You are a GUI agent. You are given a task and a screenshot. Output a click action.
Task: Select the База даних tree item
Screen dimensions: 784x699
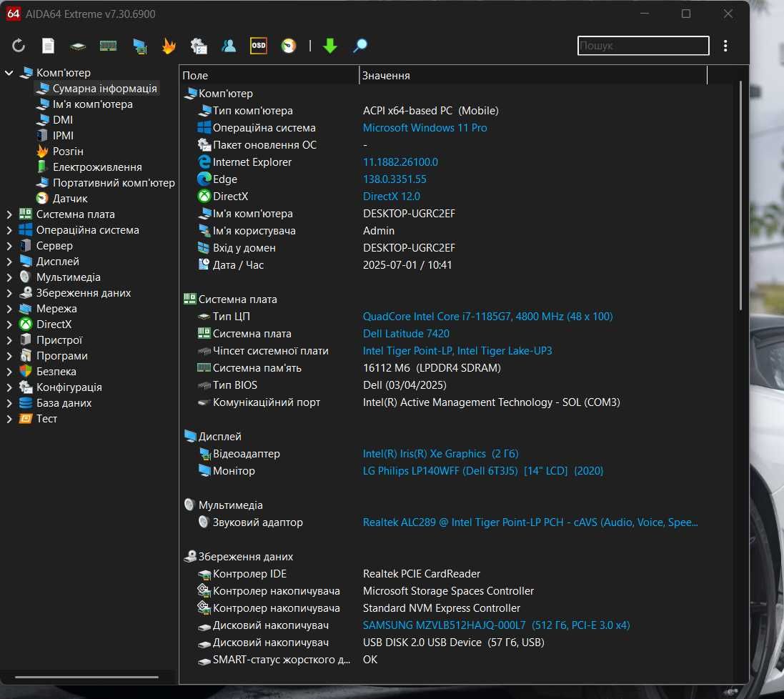pyautogui.click(x=64, y=403)
